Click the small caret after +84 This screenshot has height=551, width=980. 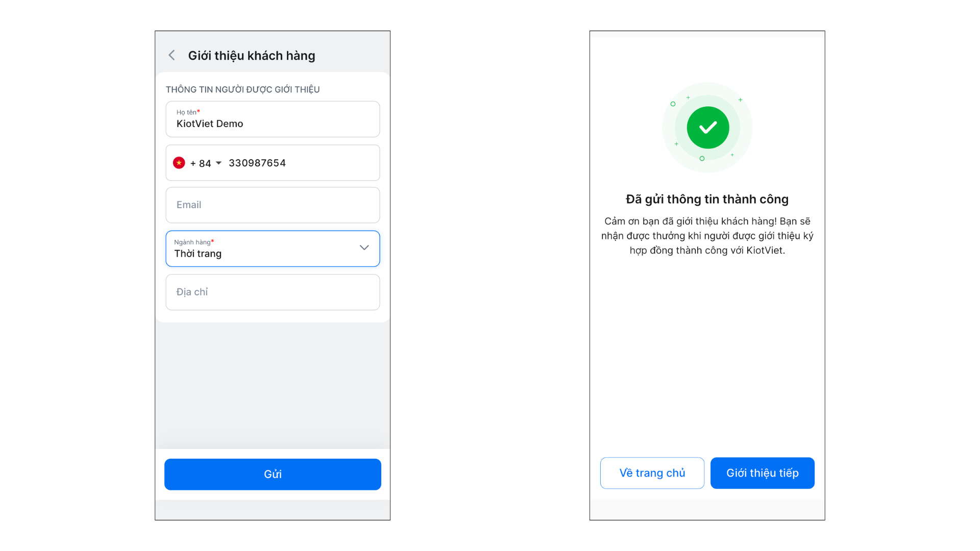coord(218,163)
